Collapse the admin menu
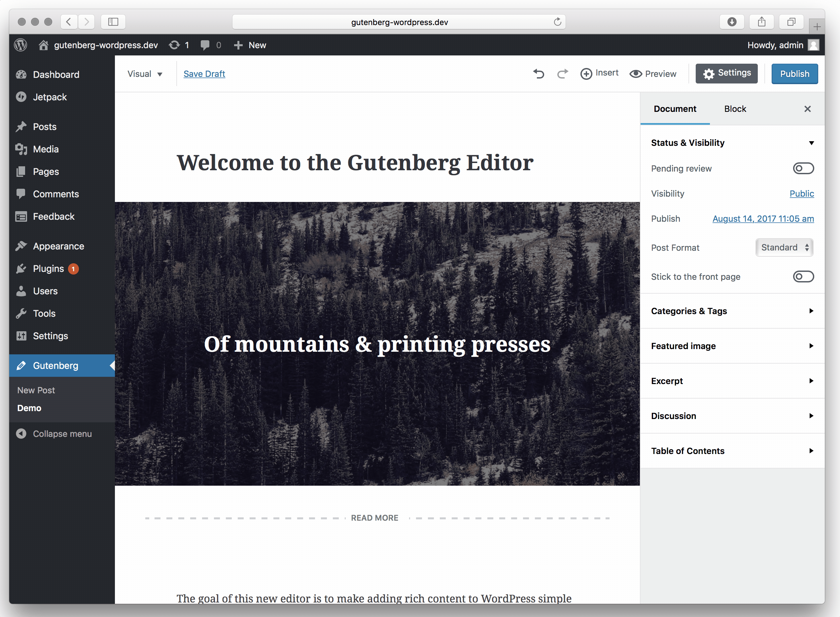This screenshot has height=617, width=840. [x=62, y=434]
